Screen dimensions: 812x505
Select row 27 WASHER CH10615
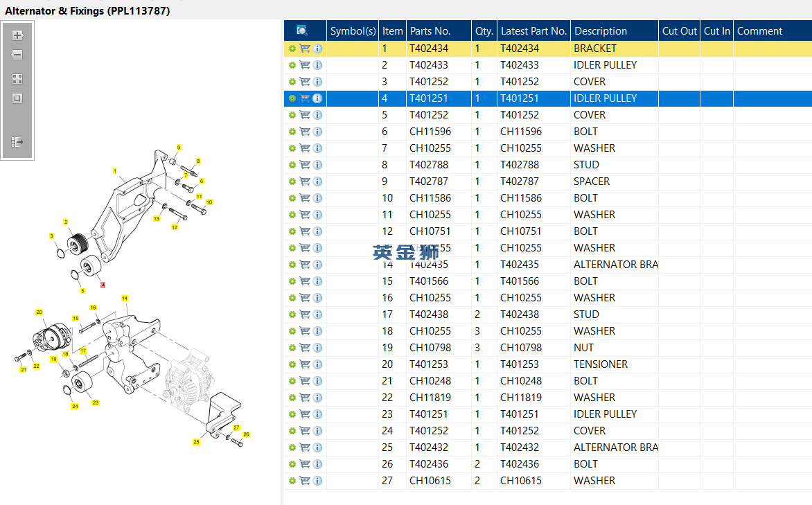pos(548,481)
